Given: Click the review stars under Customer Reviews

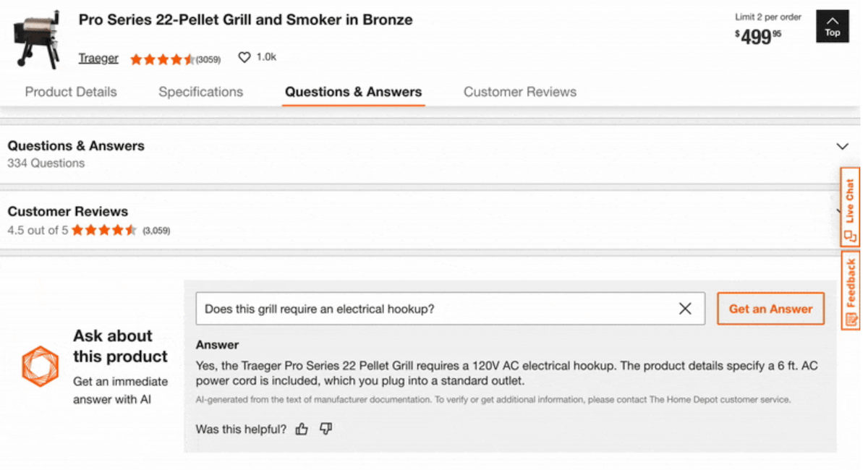Looking at the screenshot, I should coord(104,231).
